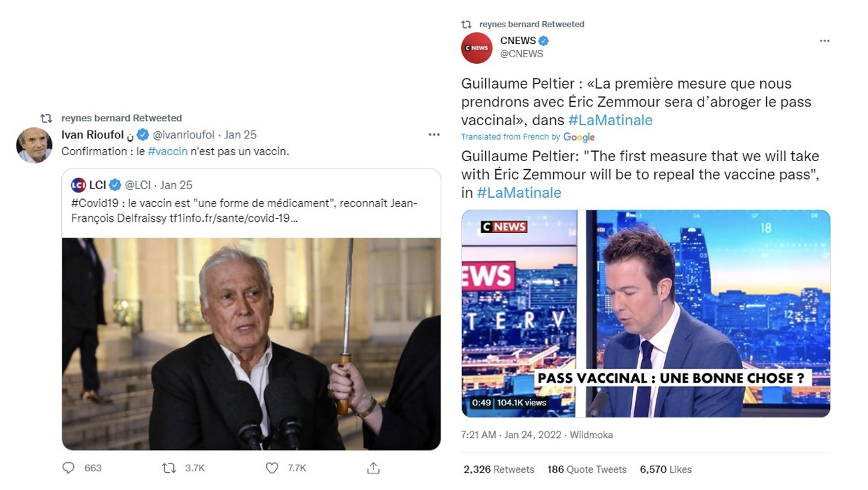View the 6,570 Likes list

click(x=666, y=469)
